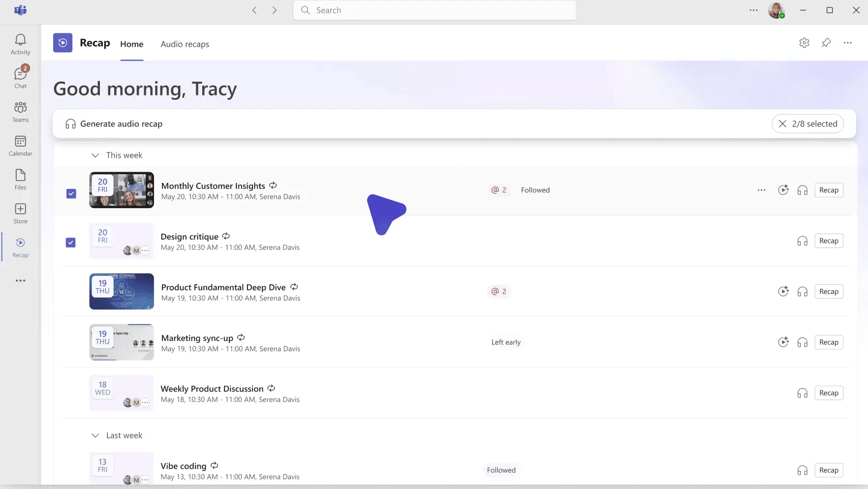The image size is (868, 489).
Task: Listen to audio recap of Marketing sync-up
Action: (x=803, y=342)
